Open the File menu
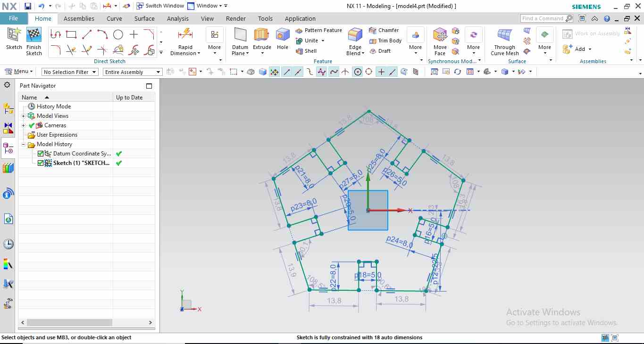 click(13, 18)
